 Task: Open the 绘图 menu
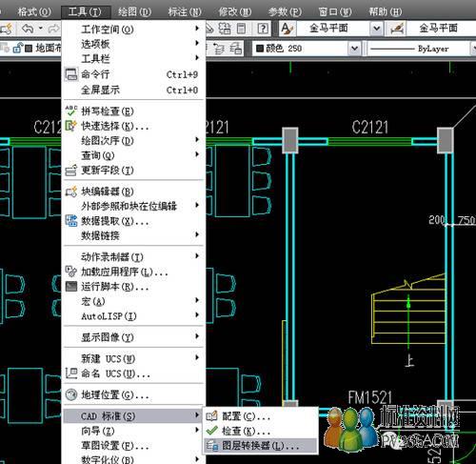[134, 12]
